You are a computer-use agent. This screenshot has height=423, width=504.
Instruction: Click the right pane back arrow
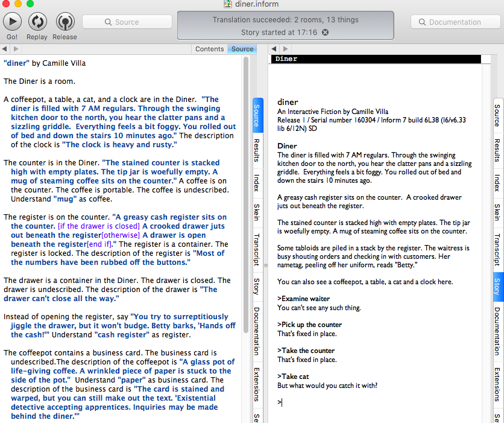[x=274, y=49]
